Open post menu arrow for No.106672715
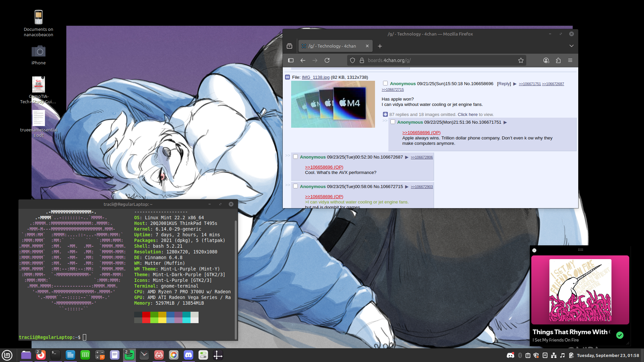This screenshot has height=362, width=644. pos(407,187)
